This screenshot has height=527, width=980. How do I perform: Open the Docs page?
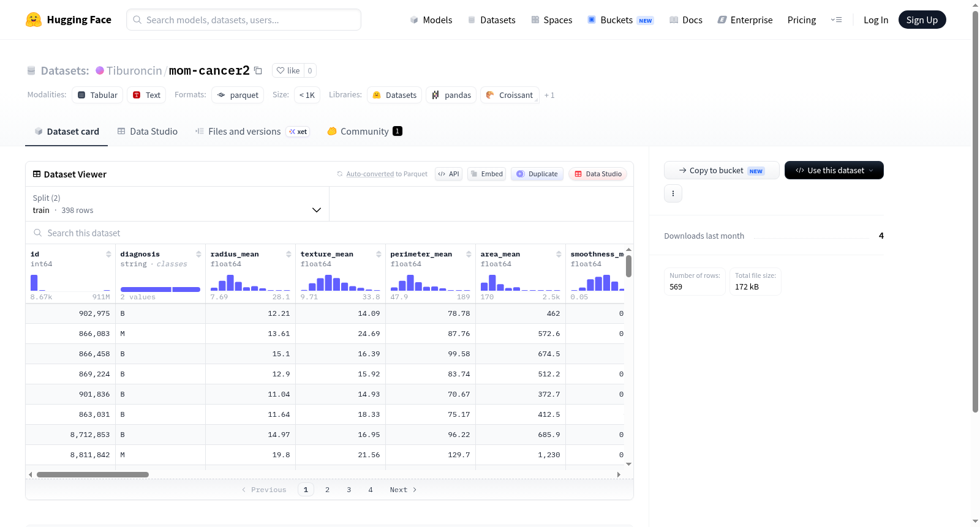click(686, 20)
